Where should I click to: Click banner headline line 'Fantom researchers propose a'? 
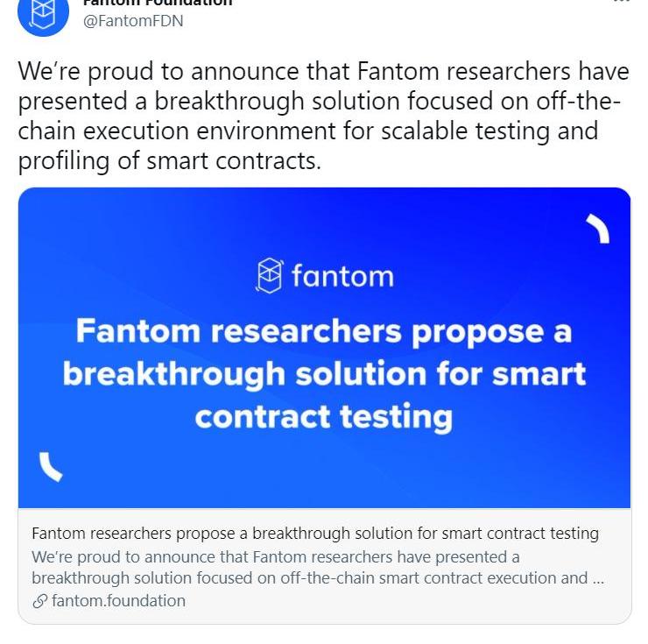tap(324, 331)
